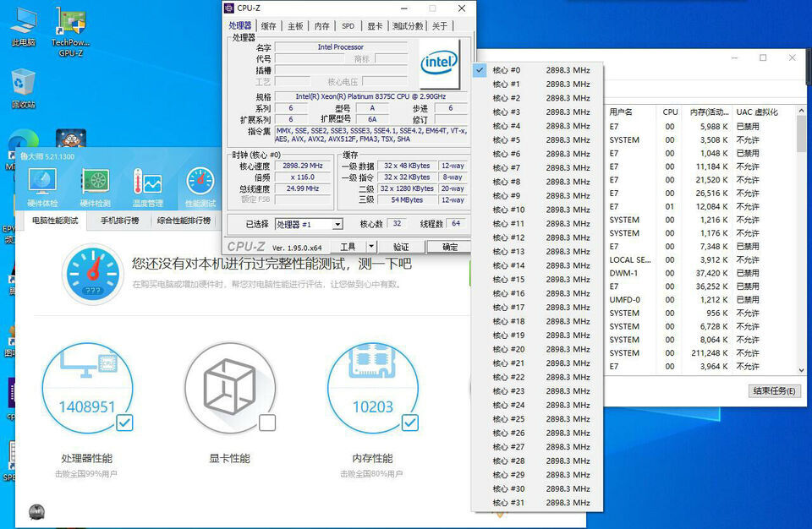This screenshot has width=812, height=529.
Task: Check 显卡性能 test checkbox
Action: click(267, 423)
